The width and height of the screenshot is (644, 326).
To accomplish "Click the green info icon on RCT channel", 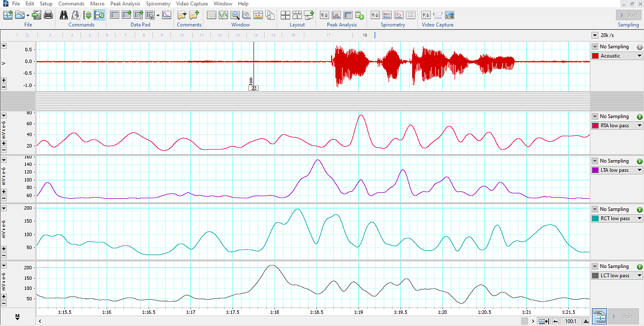I will point(639,209).
